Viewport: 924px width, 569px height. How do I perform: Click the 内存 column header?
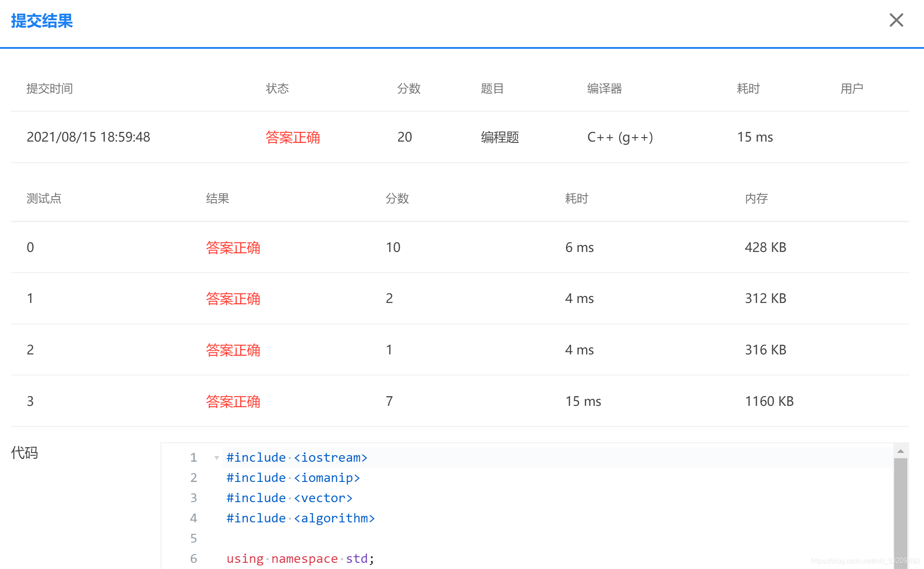[x=756, y=199]
